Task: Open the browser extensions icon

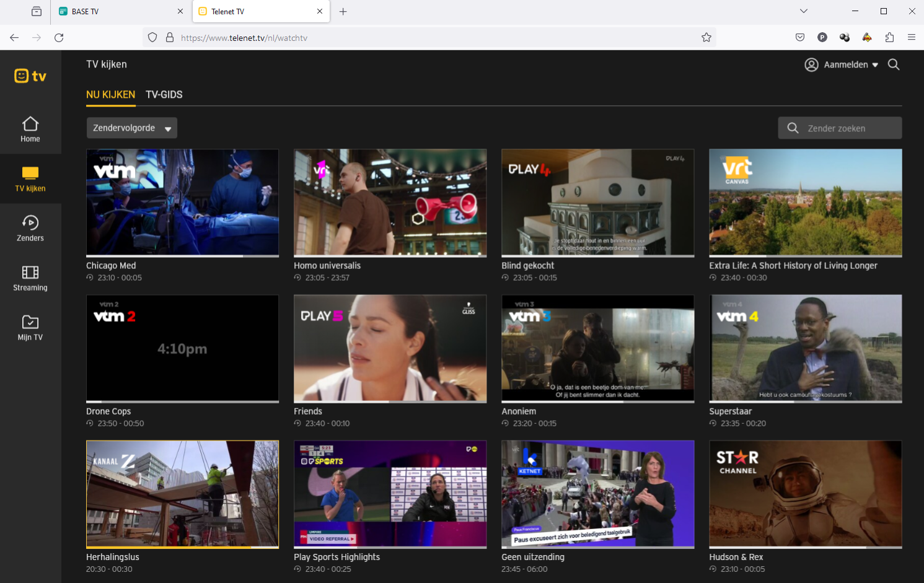Action: tap(889, 38)
